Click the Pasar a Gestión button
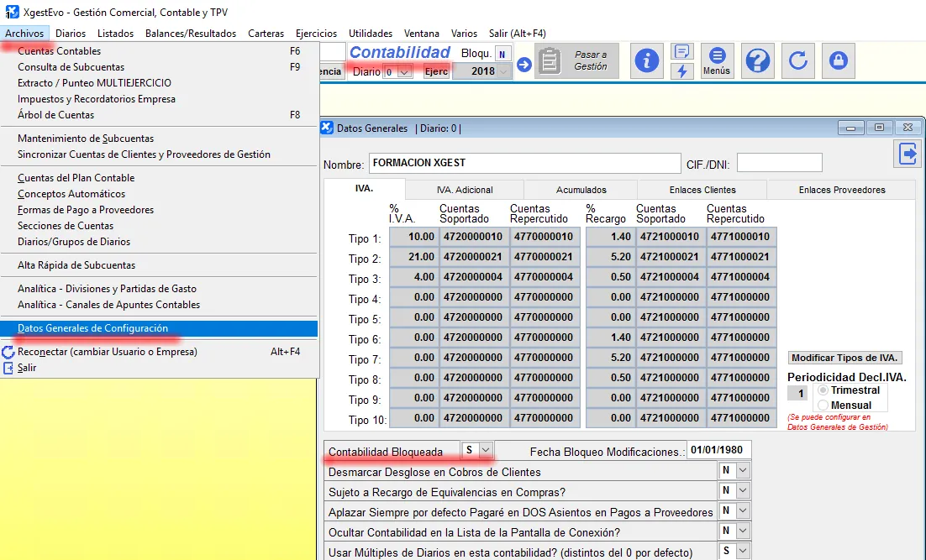 point(577,61)
